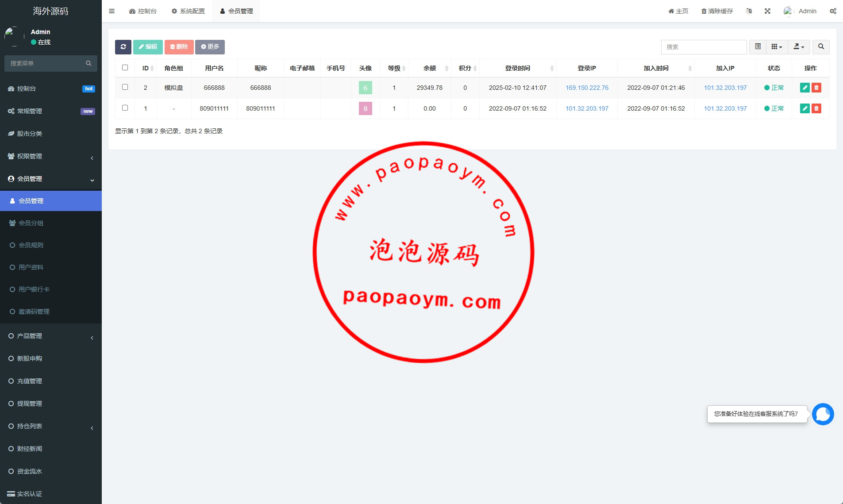This screenshot has height=504, width=843.
Task: Sort by 余额 column
Action: click(x=430, y=68)
